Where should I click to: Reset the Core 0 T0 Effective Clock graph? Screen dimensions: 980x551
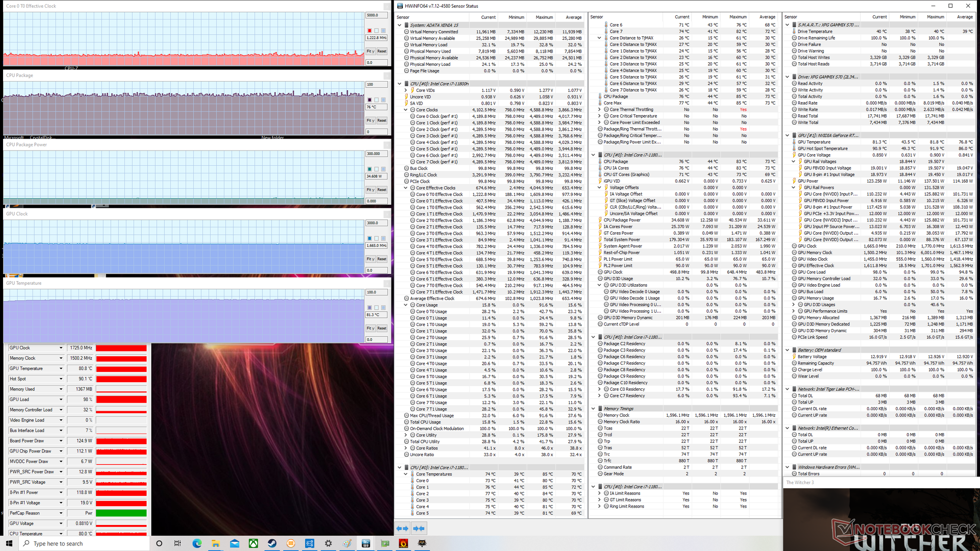382,51
